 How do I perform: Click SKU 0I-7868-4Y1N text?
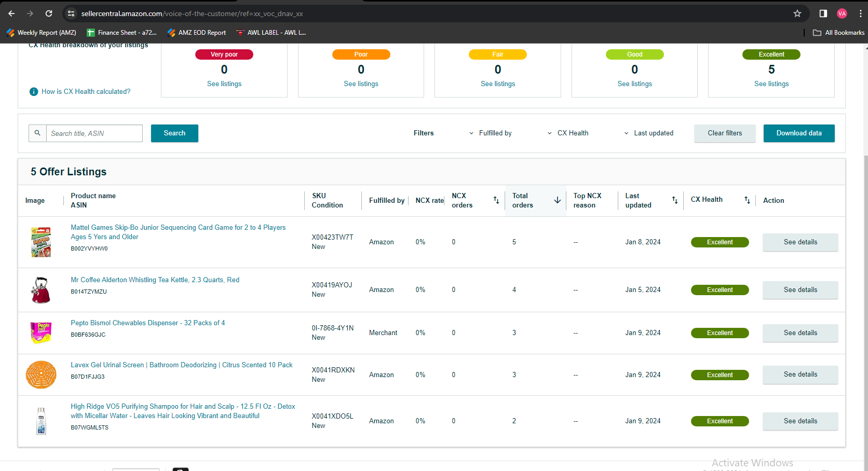coord(333,328)
